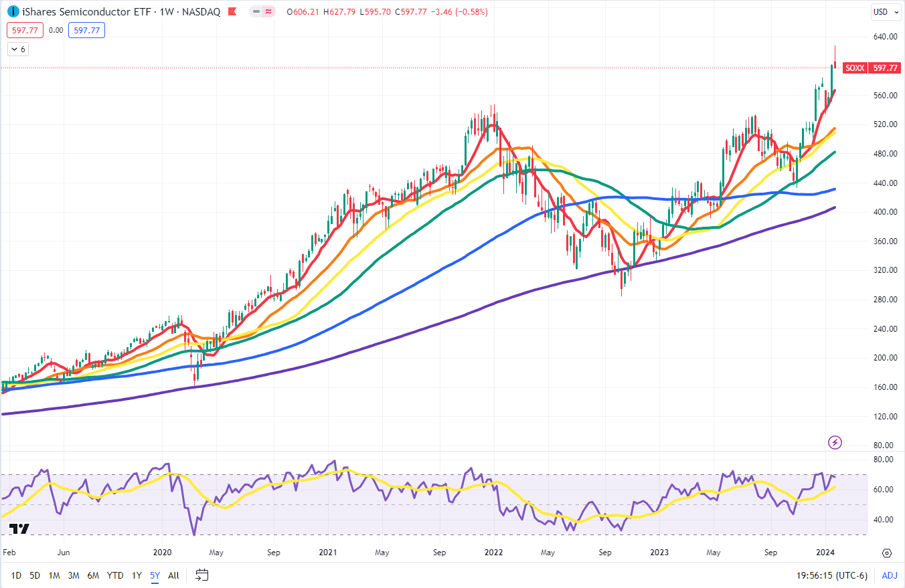The width and height of the screenshot is (905, 588).
Task: Open the Go to date calendar icon
Action: coord(202,575)
